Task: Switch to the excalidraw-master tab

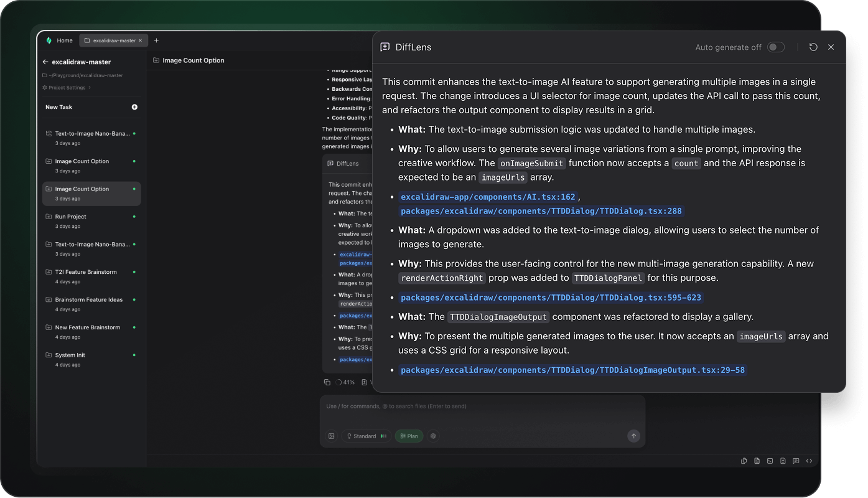Action: [113, 40]
